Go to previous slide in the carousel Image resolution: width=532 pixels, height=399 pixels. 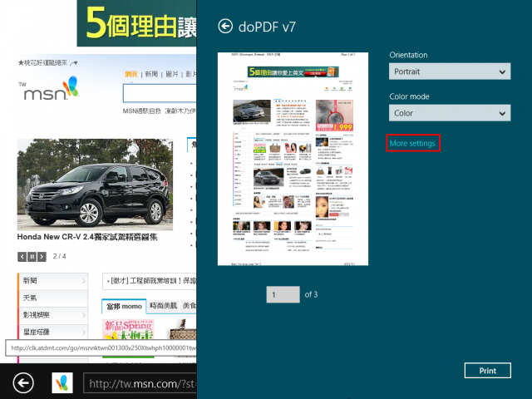pos(22,257)
